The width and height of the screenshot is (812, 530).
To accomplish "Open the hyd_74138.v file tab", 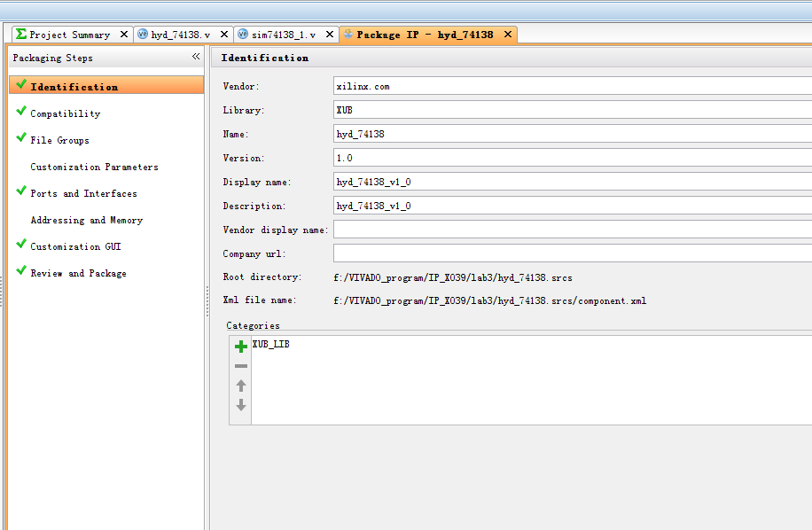I will click(180, 35).
